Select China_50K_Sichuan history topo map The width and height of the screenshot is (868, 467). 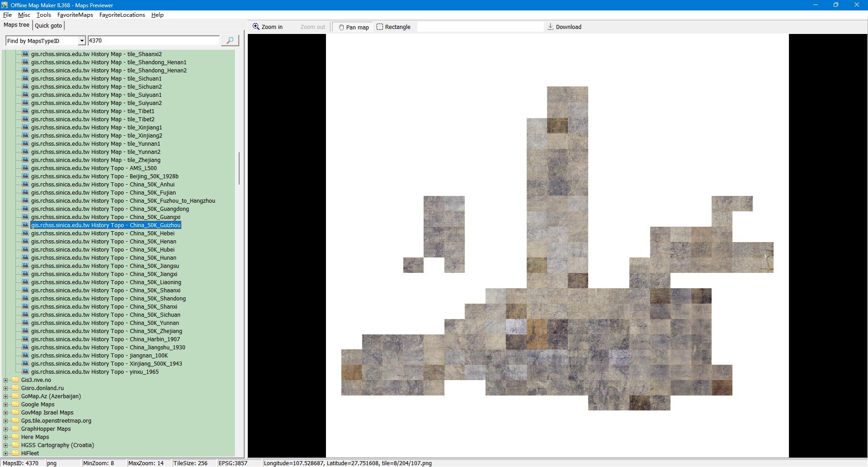[x=105, y=315]
